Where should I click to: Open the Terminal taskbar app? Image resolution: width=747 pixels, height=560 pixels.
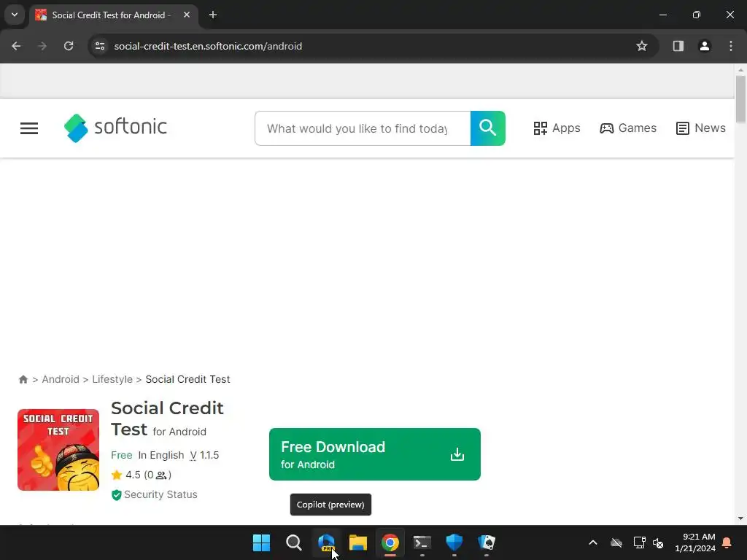(422, 542)
